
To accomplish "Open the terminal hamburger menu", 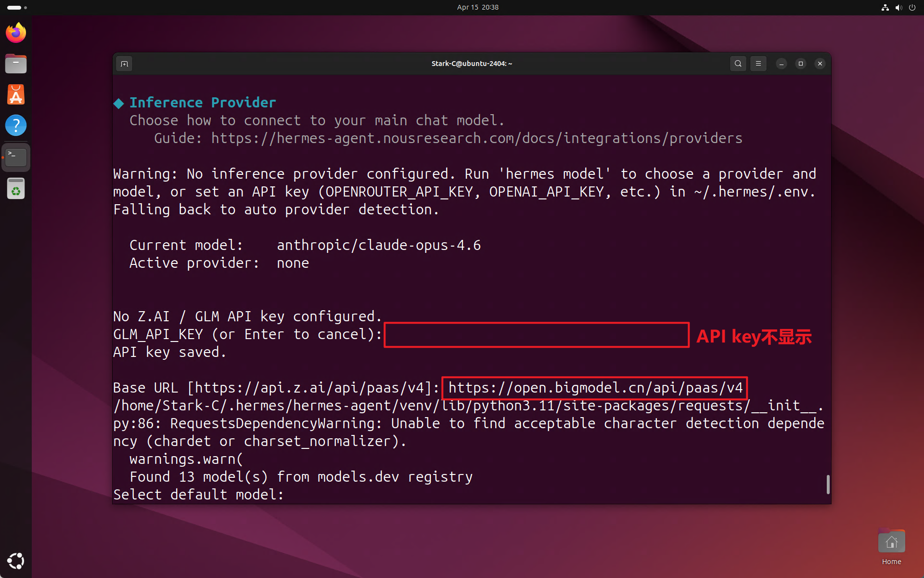I will [x=758, y=64].
